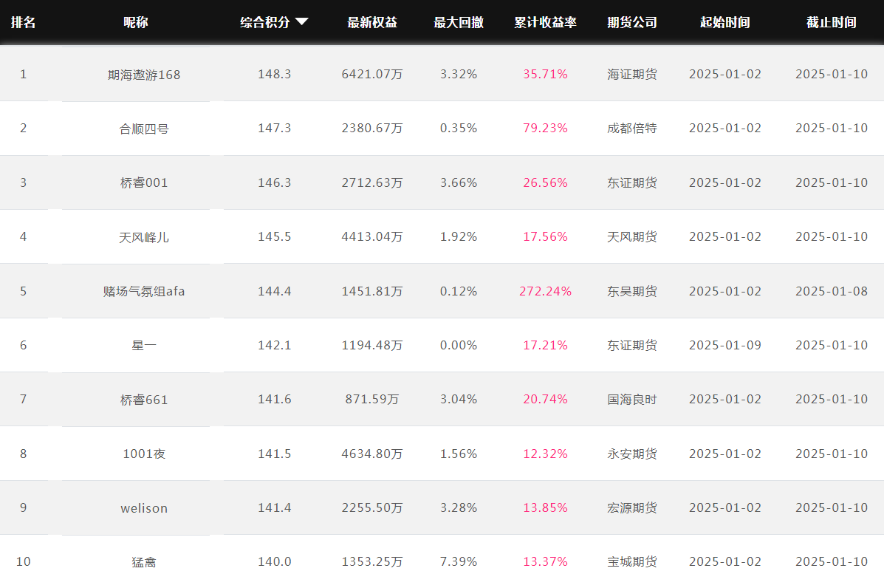Click the drawdown value 0.00%
884x588 pixels.
tap(459, 346)
